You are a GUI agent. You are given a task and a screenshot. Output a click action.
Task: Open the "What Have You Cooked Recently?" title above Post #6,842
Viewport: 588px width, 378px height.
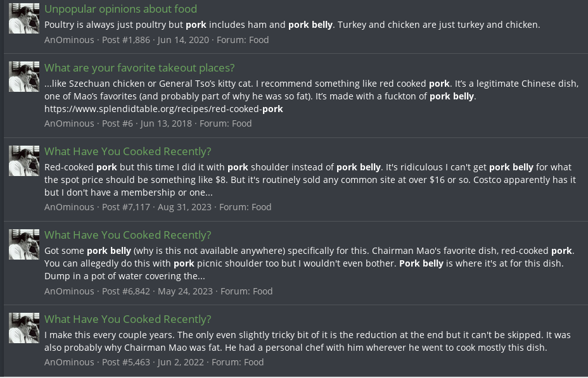pos(127,235)
